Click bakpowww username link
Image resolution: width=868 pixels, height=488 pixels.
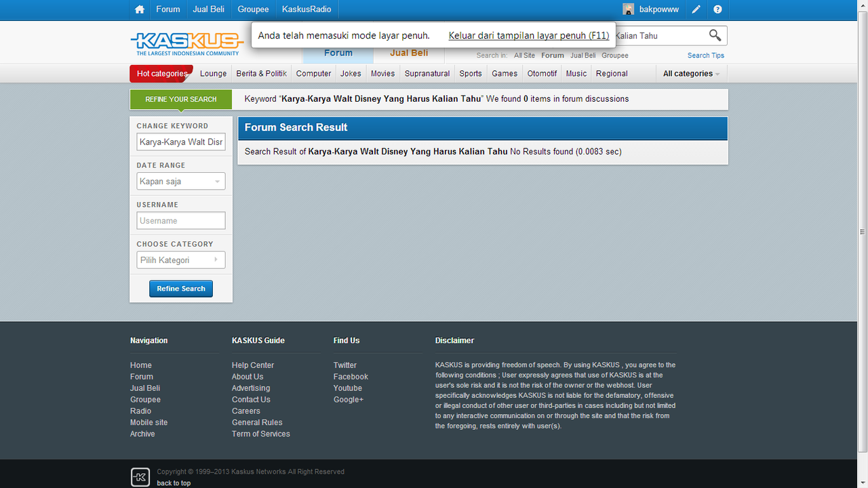click(659, 9)
